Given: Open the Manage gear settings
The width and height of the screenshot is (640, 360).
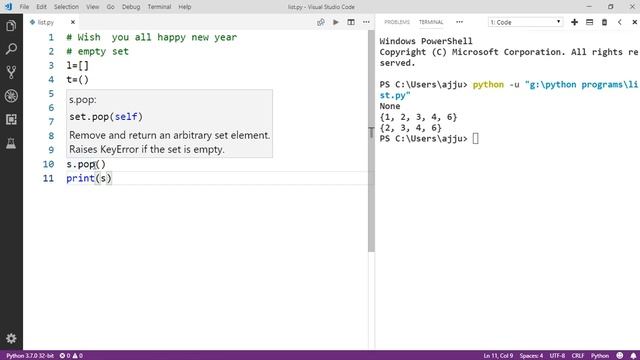Looking at the screenshot, I should [x=11, y=338].
